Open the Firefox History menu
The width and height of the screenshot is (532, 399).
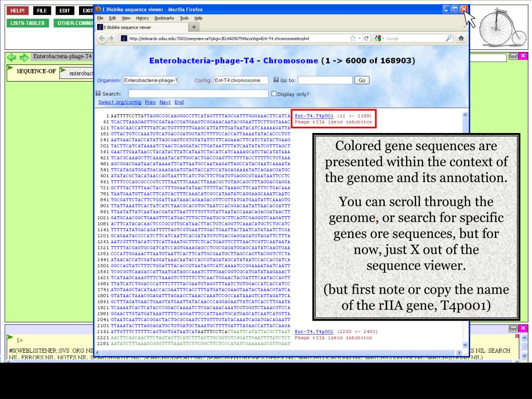[x=142, y=18]
